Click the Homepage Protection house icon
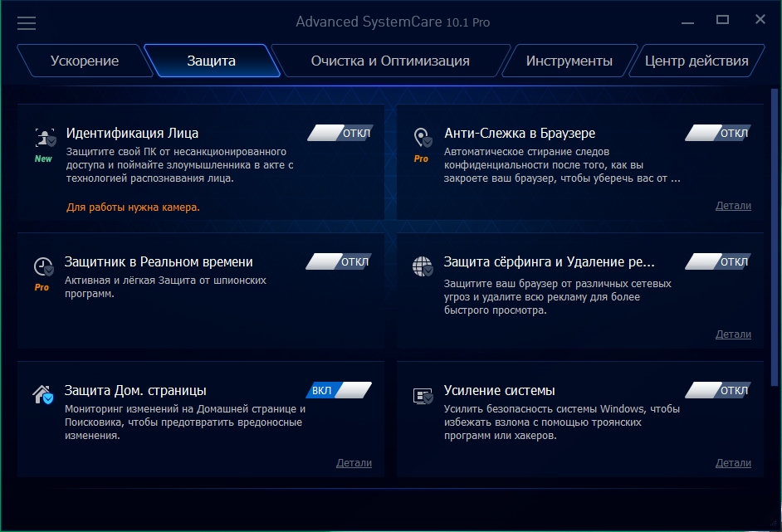Image resolution: width=782 pixels, height=532 pixels. point(43,394)
